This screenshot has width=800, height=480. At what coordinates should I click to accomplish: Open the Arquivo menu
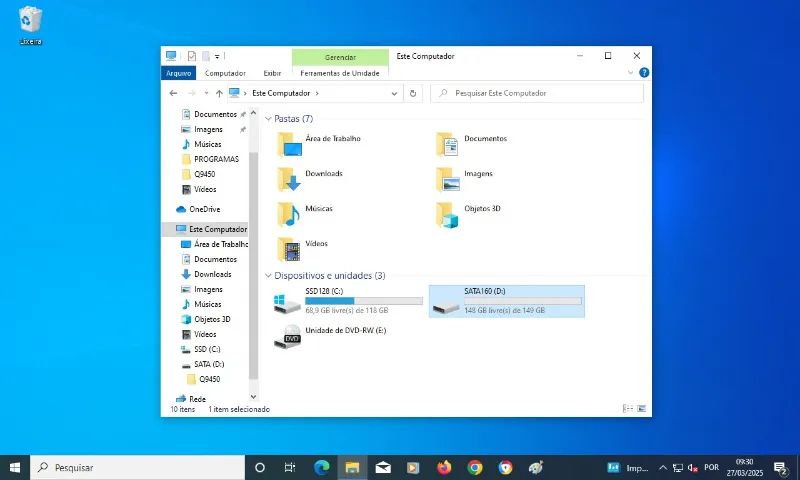point(178,73)
